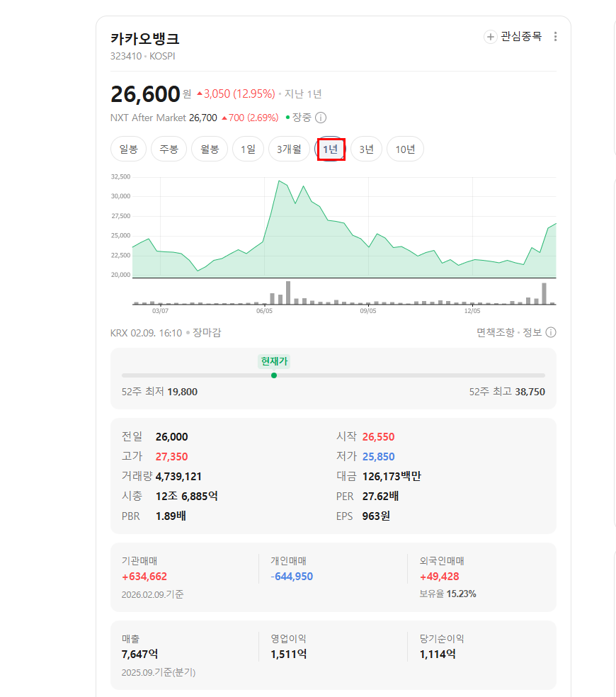Click the 시작 value 26,550
Screen dimensions: 616x697
(x=378, y=437)
